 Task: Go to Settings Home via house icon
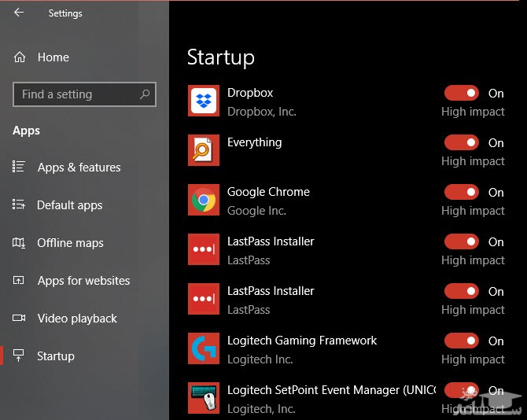coord(20,57)
